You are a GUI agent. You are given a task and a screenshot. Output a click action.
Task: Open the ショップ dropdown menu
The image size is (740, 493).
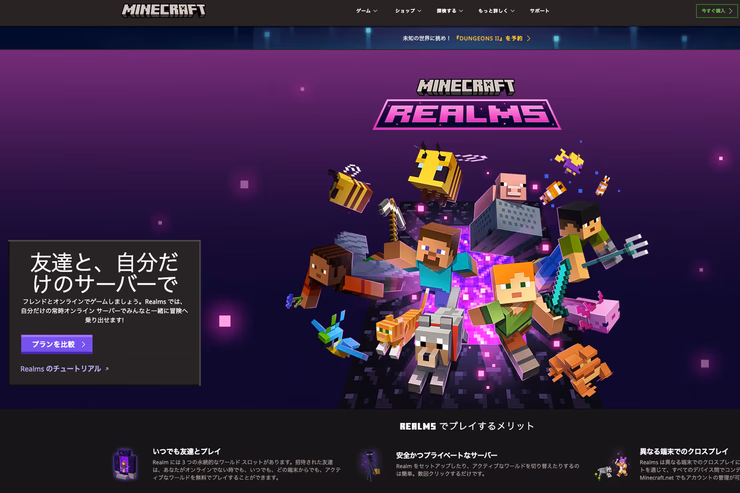(408, 11)
